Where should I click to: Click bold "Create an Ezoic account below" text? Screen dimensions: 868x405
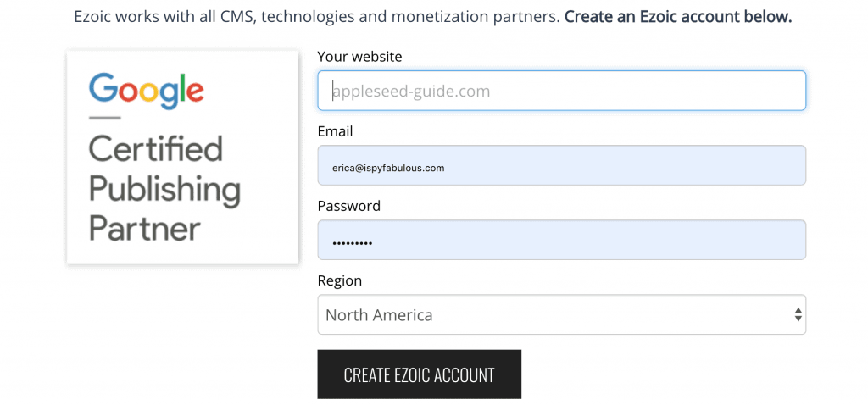coord(678,17)
